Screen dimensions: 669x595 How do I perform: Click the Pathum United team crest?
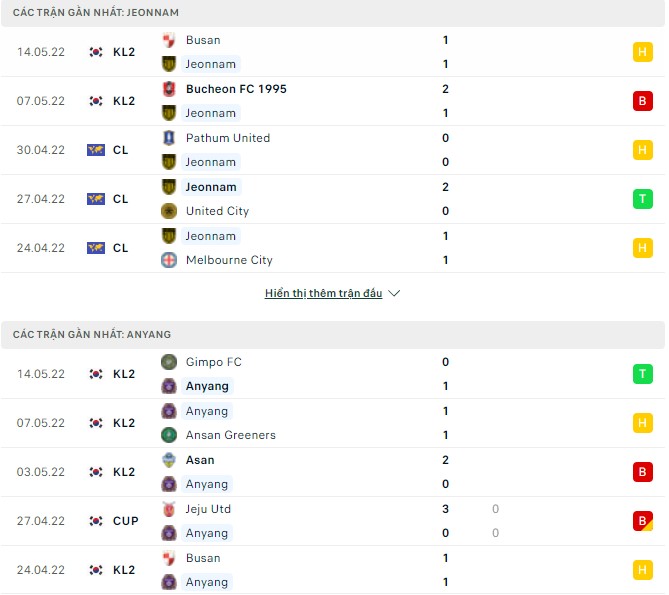[x=169, y=138]
